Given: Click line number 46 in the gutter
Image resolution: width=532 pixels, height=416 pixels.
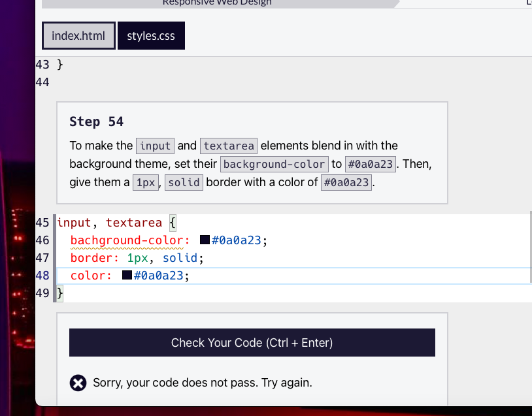Looking at the screenshot, I should pyautogui.click(x=42, y=240).
